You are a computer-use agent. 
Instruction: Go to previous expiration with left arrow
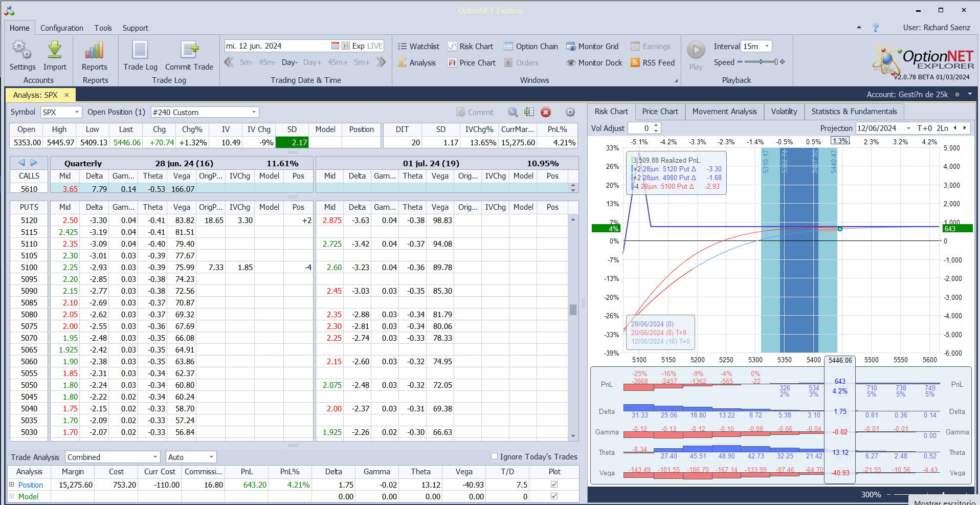(21, 163)
